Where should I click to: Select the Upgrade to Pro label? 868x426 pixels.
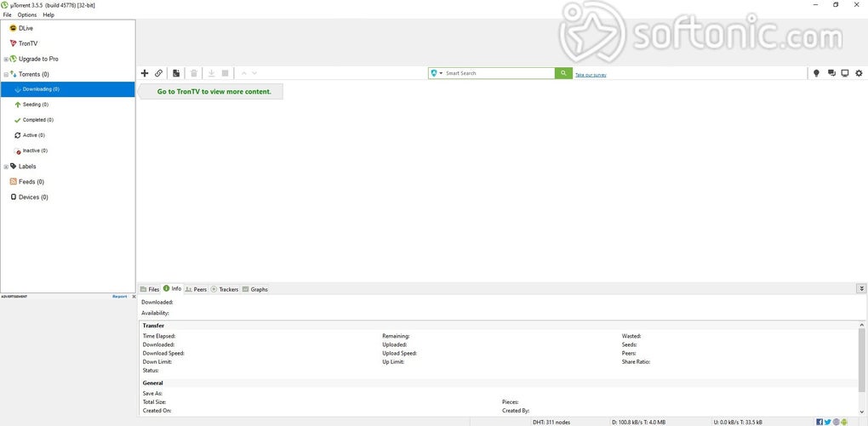point(38,59)
